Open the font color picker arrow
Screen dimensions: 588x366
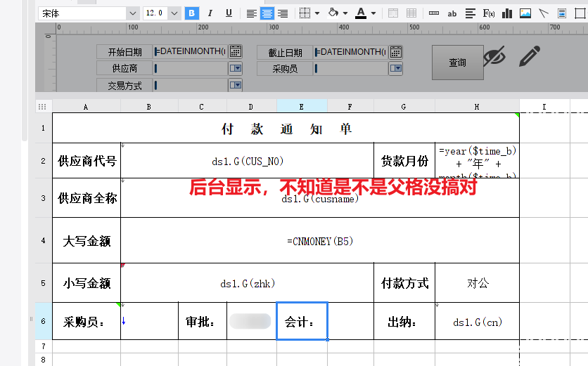tap(373, 13)
